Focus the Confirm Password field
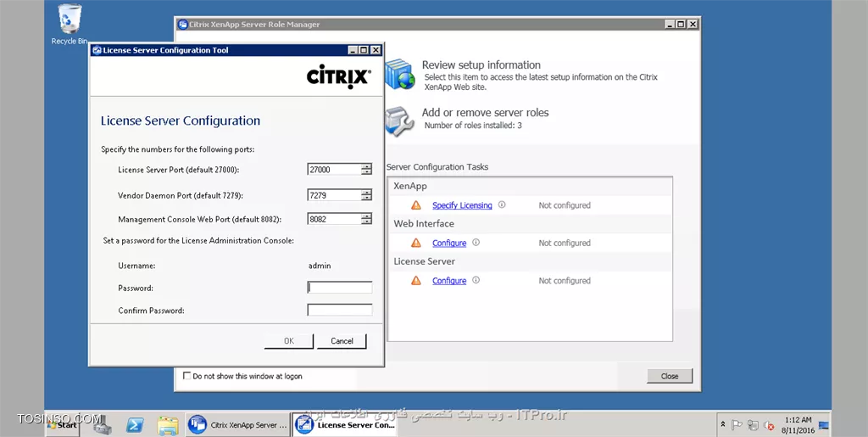This screenshot has width=868, height=437. pyautogui.click(x=340, y=311)
